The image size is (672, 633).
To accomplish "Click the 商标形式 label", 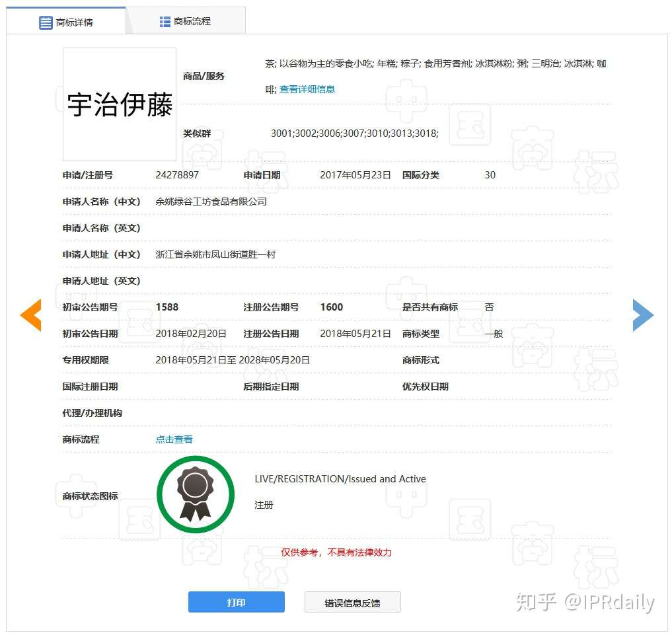I will click(x=420, y=360).
